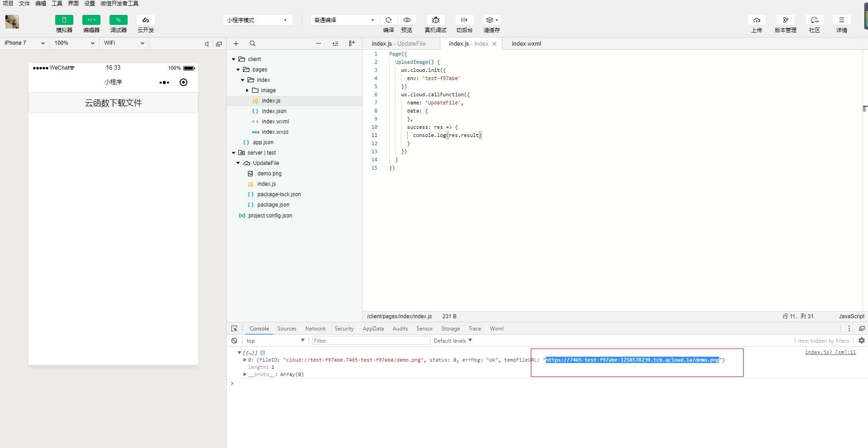
Task: Toggle the simulator panel button (模拟器)
Action: (64, 20)
